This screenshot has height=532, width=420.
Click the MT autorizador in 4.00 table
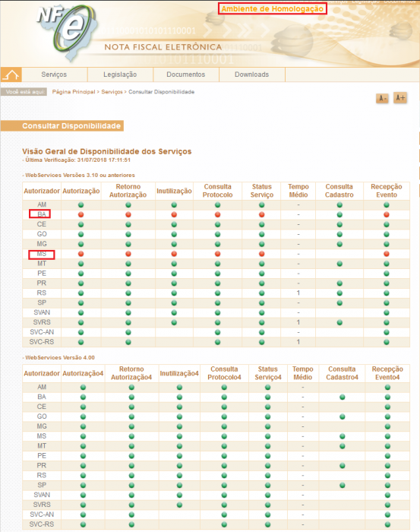click(42, 446)
